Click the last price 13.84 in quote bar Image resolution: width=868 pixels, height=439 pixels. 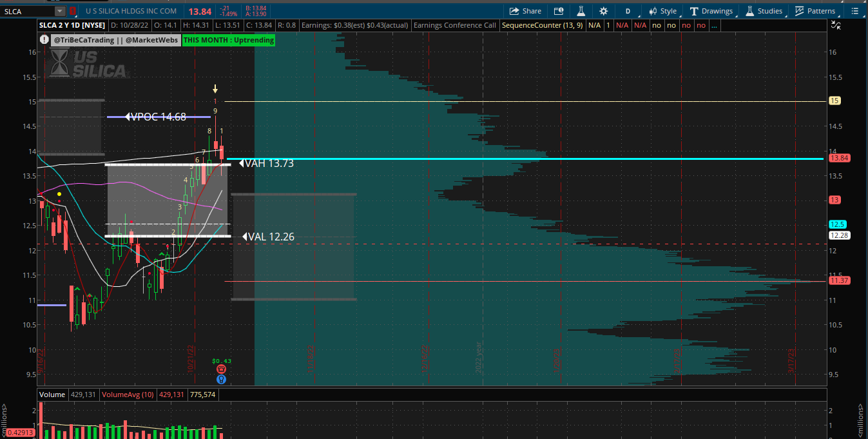[200, 11]
